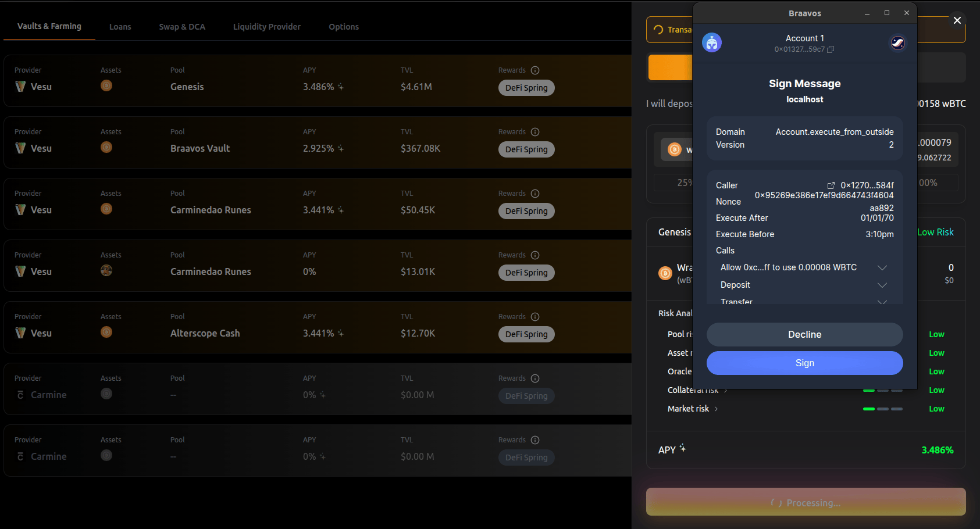Click TVL value $367.08K
This screenshot has width=980, height=529.
pos(420,148)
